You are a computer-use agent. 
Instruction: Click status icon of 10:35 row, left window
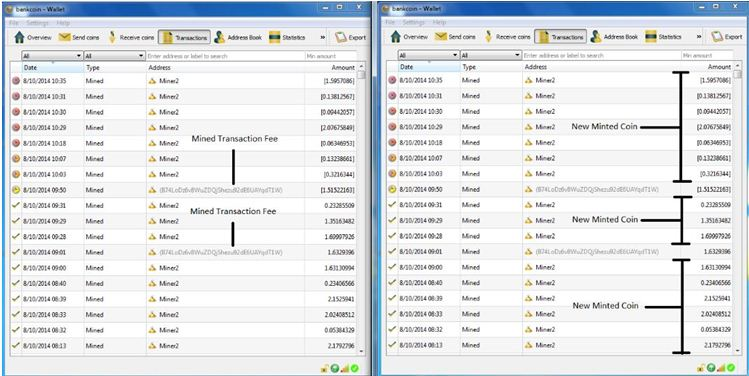16,81
